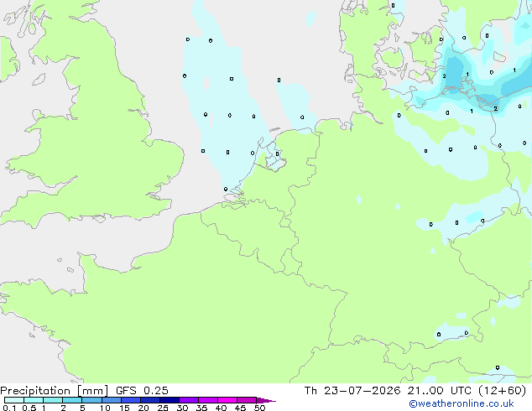Select the 'GFS 0.25' model label

(142, 390)
